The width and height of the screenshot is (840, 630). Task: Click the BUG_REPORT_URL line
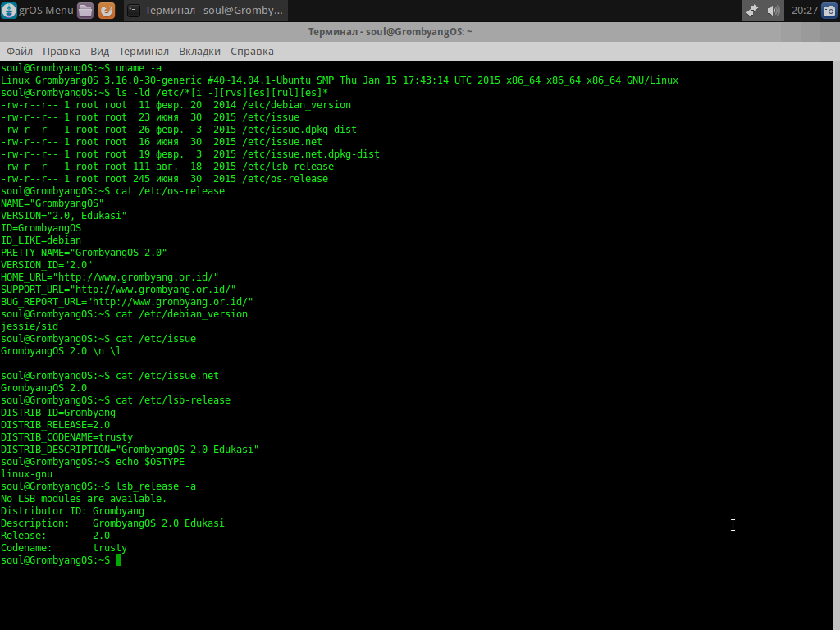[x=127, y=302]
